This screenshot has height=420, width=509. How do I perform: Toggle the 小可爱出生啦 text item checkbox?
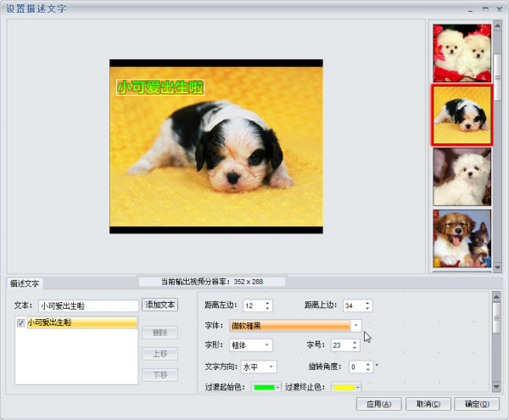(x=20, y=323)
